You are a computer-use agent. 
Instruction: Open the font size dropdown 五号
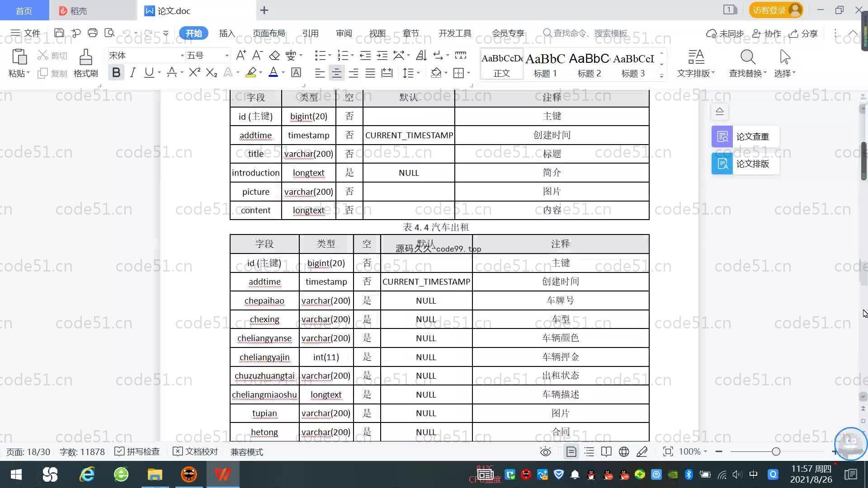pyautogui.click(x=227, y=56)
